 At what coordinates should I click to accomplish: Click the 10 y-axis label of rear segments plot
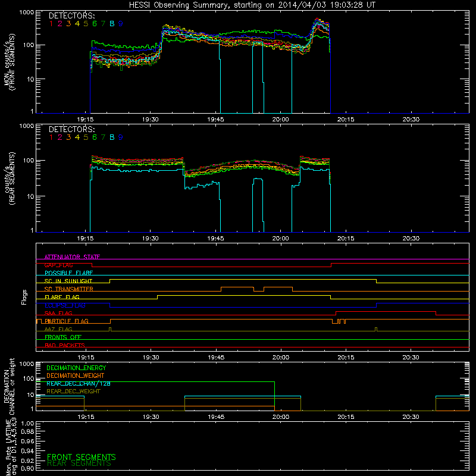tap(30, 196)
